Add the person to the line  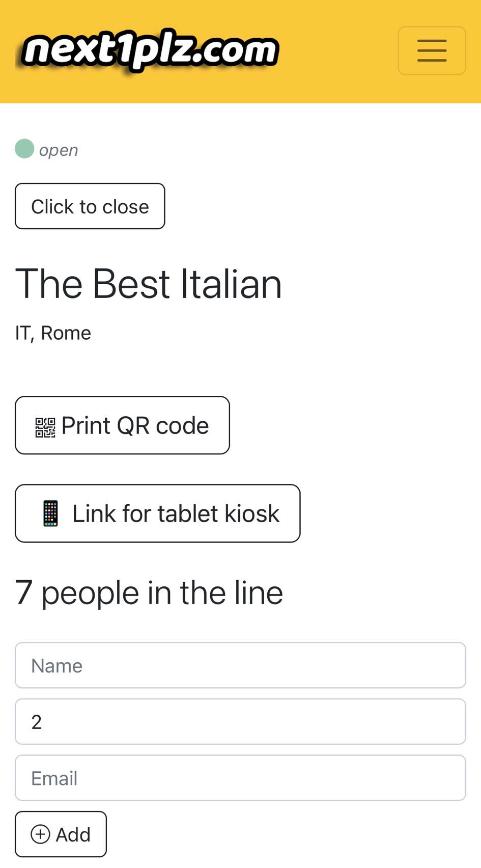[x=61, y=834]
